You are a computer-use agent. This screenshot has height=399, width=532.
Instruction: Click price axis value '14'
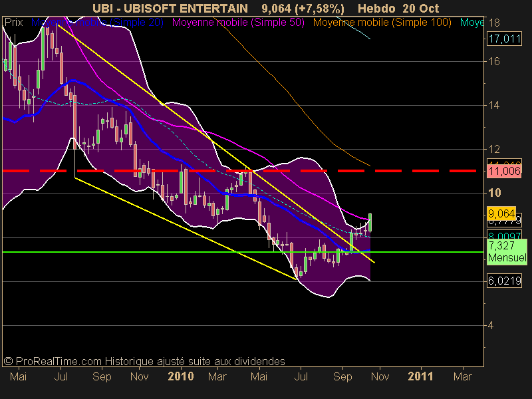point(494,106)
